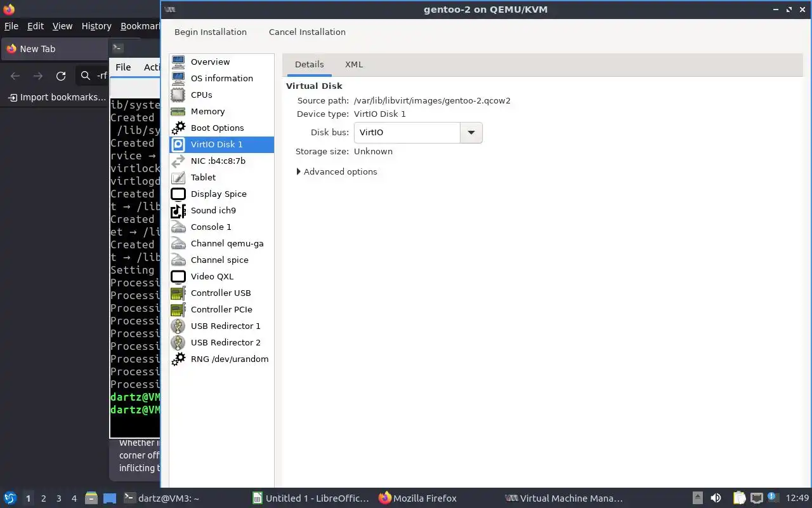Open the Firefox Edit menu
Viewport: 812px width, 508px height.
coord(36,26)
